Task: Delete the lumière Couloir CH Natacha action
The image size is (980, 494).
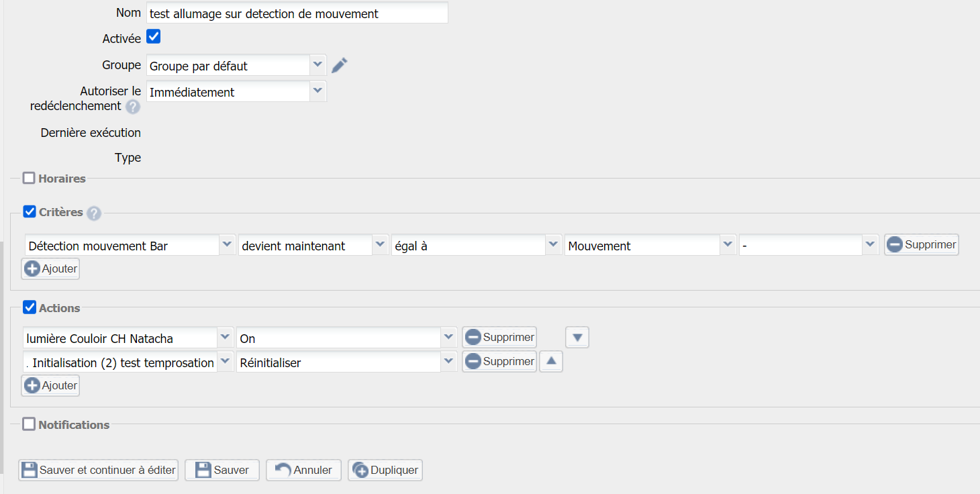Action: click(499, 337)
